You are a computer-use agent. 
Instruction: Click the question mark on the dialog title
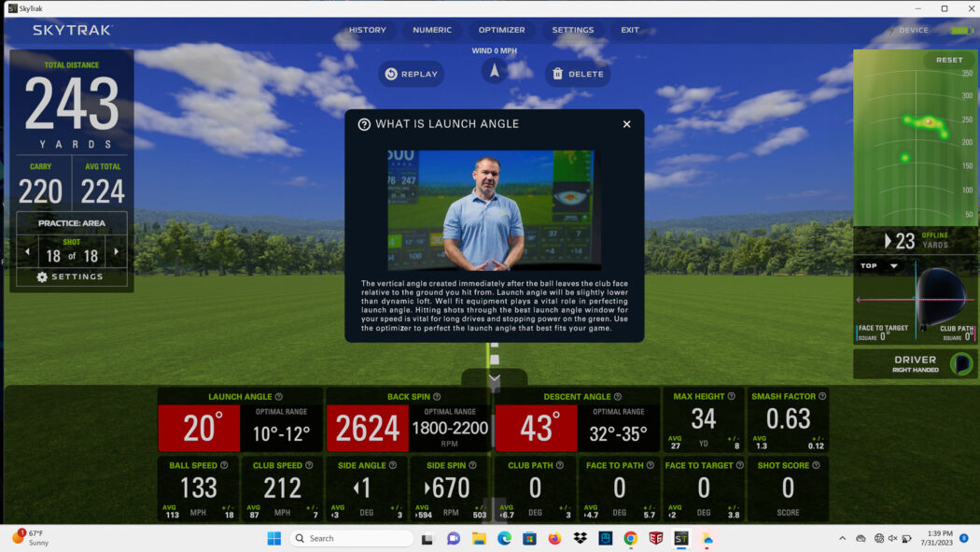(364, 123)
